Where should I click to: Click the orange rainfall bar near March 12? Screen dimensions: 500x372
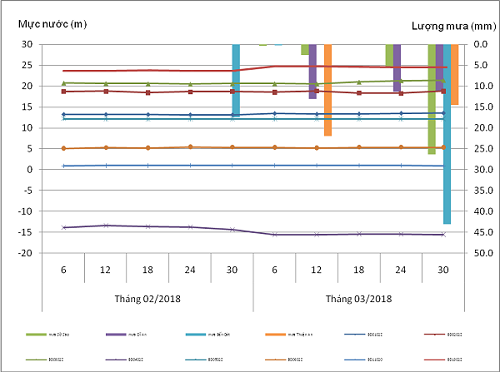[328, 90]
